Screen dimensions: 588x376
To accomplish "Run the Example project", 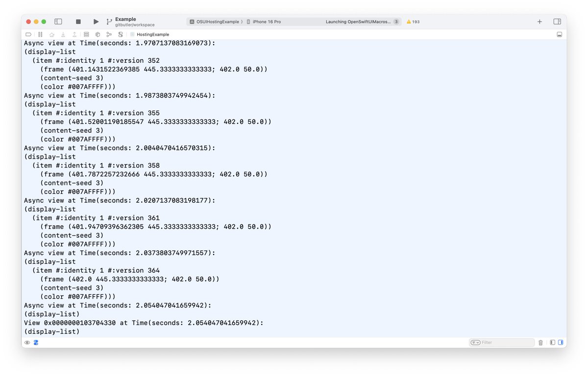I will [96, 22].
